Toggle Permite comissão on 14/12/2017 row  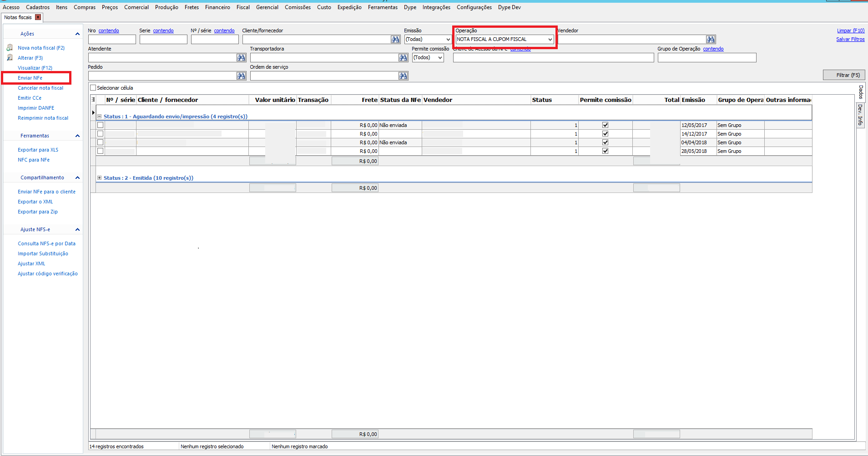[605, 134]
